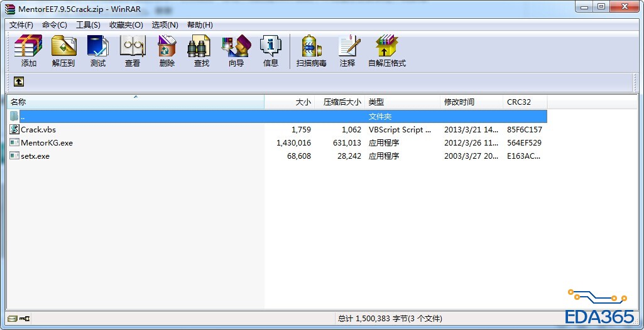Select the setx.exe file name
The image size is (644, 330).
click(x=35, y=156)
